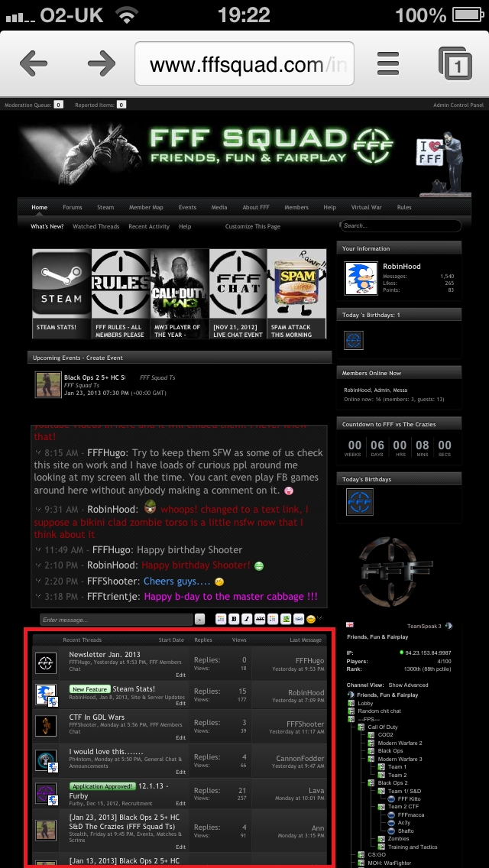
Task: Open the MW3 Player of the Year thumbnail
Action: click(180, 294)
